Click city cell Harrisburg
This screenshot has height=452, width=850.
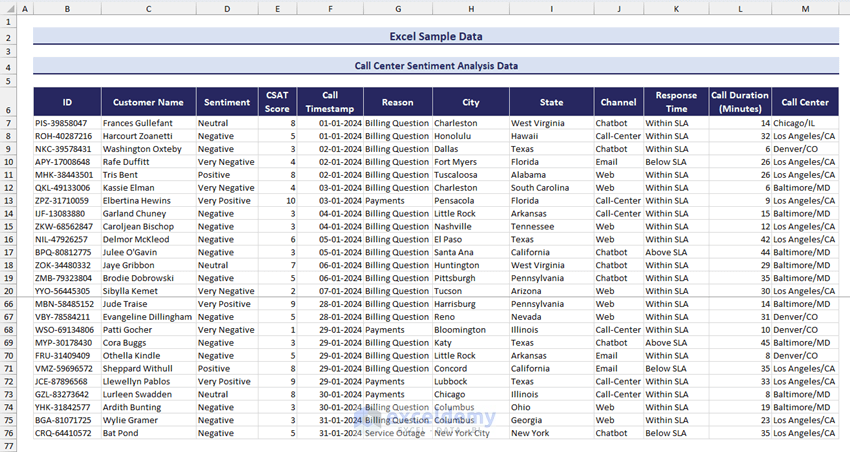click(x=471, y=304)
